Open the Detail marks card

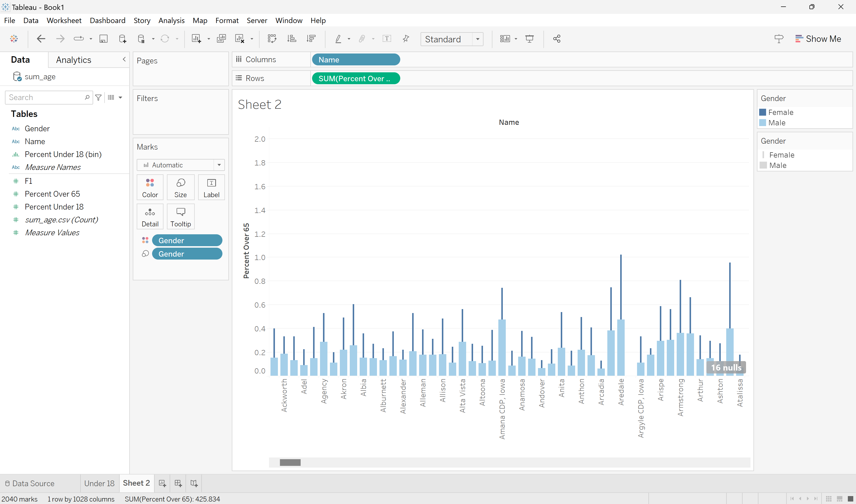pyautogui.click(x=150, y=217)
